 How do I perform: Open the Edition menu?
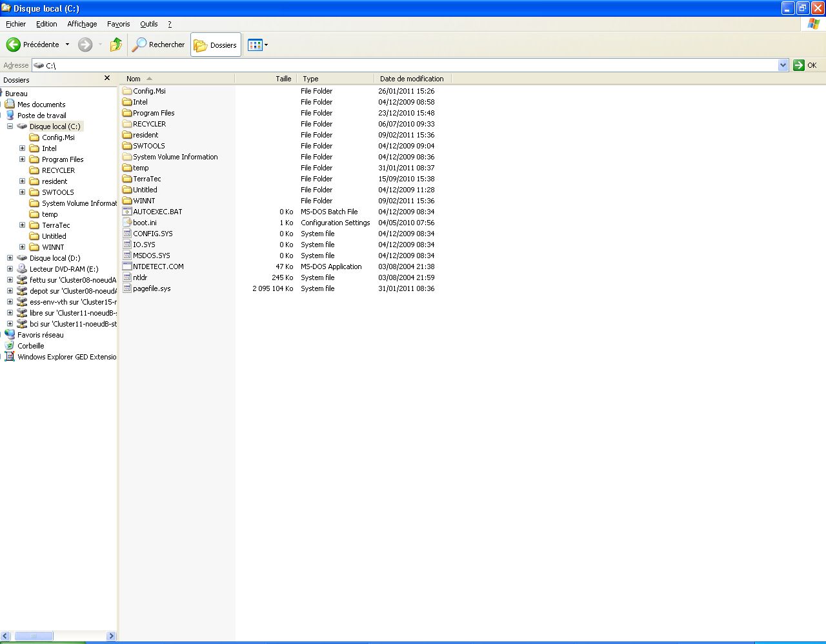46,24
